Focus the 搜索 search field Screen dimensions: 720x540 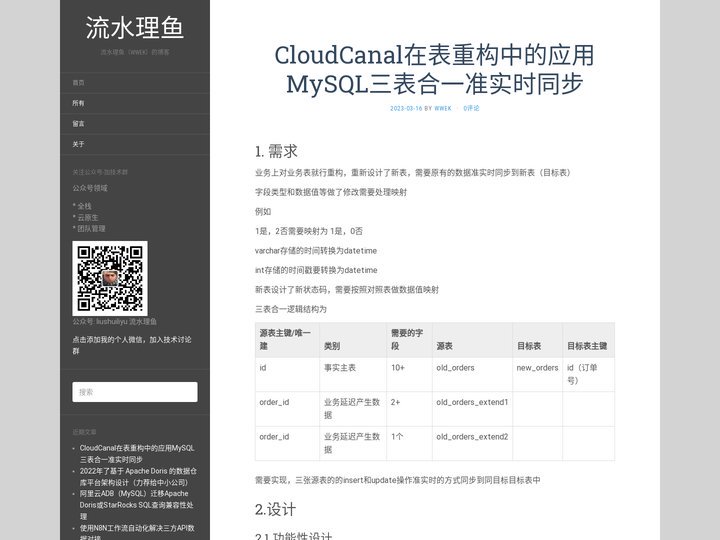pos(135,392)
